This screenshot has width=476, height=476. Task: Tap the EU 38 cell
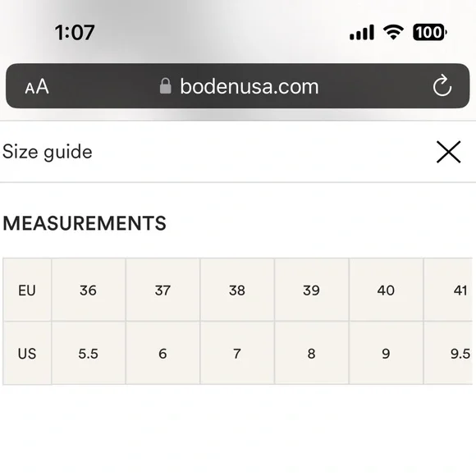(x=237, y=290)
